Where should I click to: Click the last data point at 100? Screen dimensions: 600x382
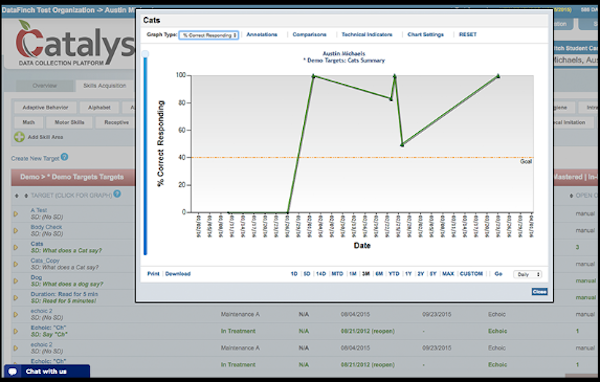coord(498,76)
